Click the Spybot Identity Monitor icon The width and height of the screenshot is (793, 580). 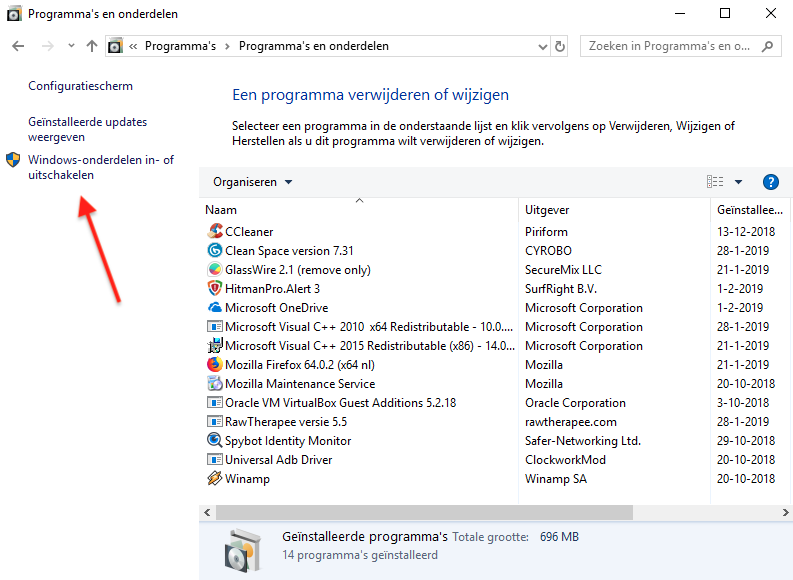pos(214,441)
